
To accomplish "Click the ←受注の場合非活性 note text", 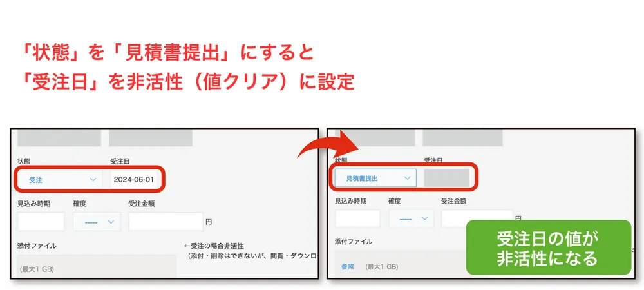I will pos(214,246).
